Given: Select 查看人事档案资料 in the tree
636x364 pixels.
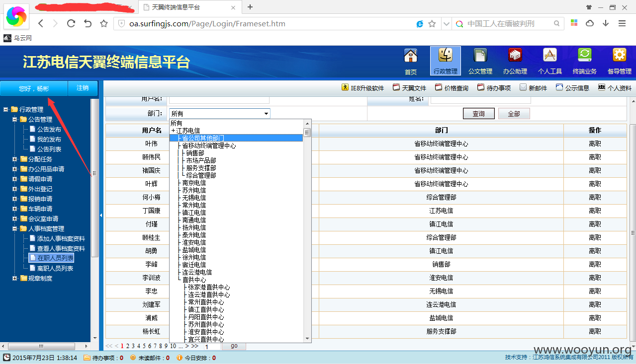Looking at the screenshot, I should (61, 248).
